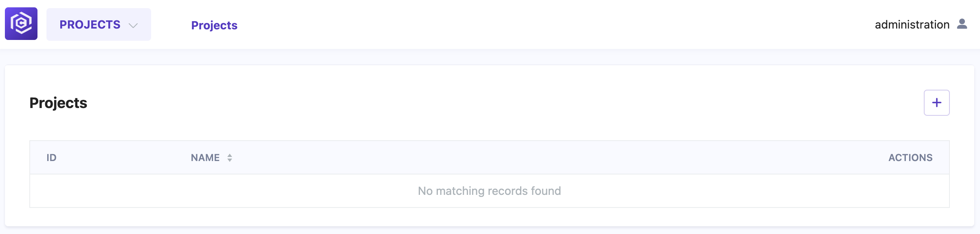Screen dimensions: 980x234
Task: Add a new project with plus icon
Action: 936,103
